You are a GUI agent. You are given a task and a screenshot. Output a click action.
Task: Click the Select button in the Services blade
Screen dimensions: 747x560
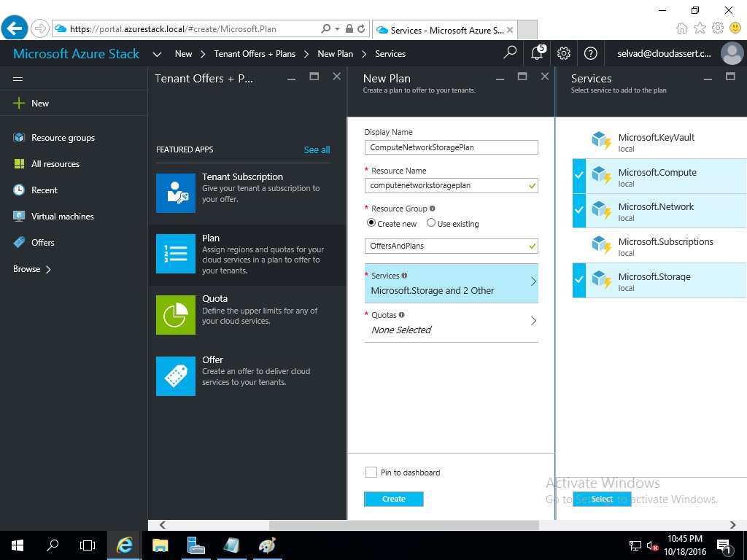tap(602, 499)
